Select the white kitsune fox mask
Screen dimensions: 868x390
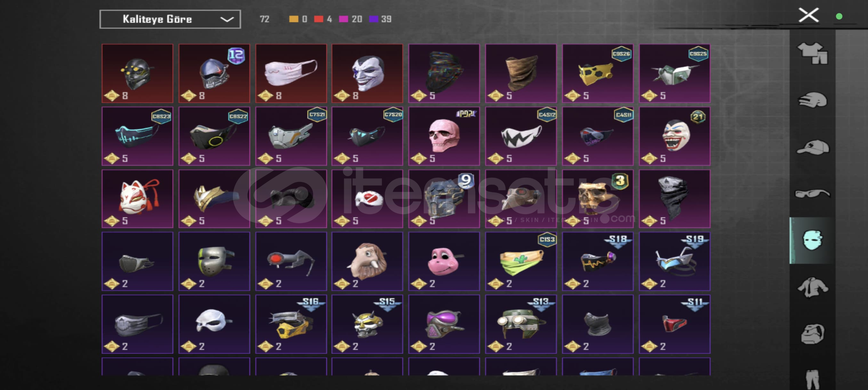[x=137, y=199]
